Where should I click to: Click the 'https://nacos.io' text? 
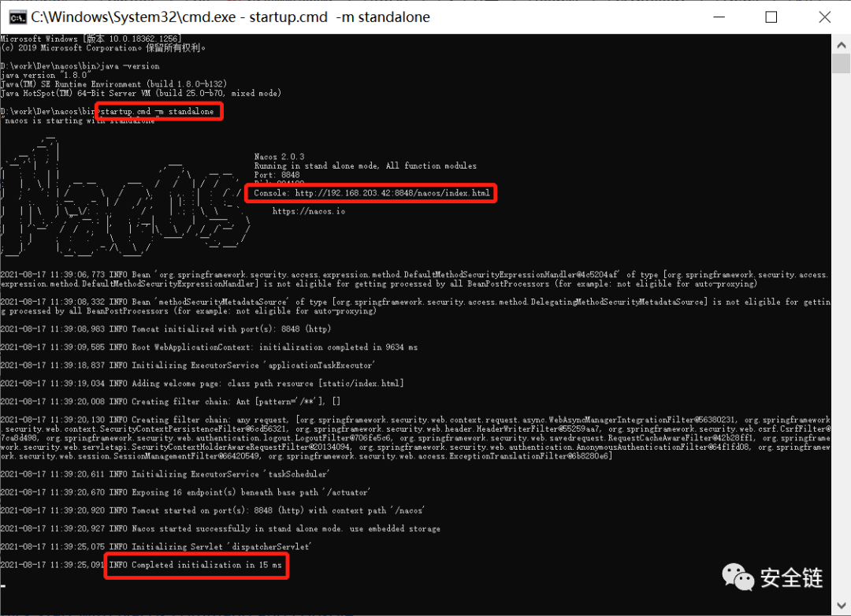[309, 211]
